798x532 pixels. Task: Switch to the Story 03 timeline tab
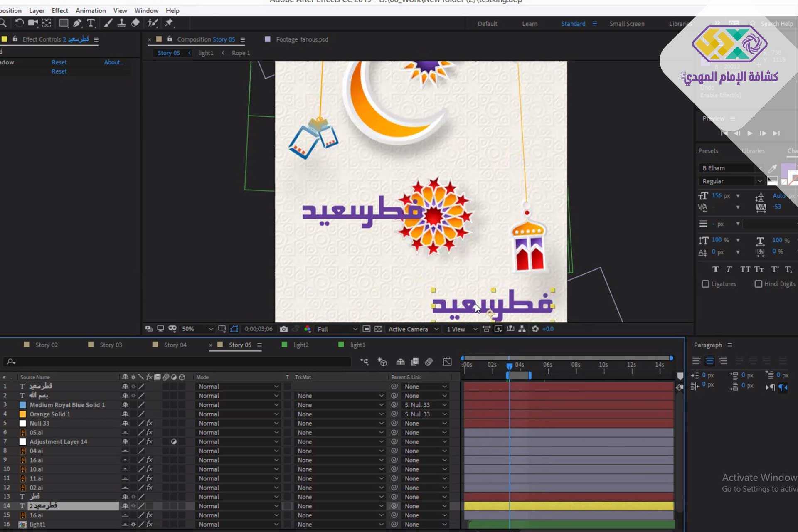111,345
